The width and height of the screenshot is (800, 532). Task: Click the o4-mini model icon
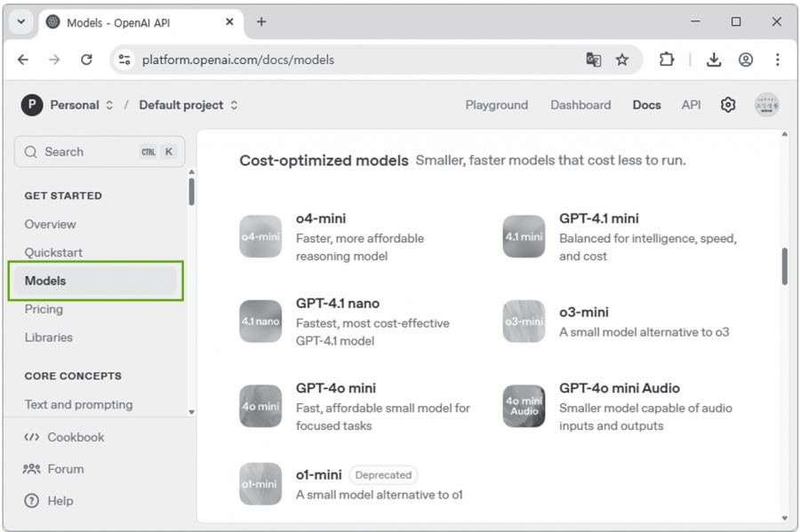260,236
